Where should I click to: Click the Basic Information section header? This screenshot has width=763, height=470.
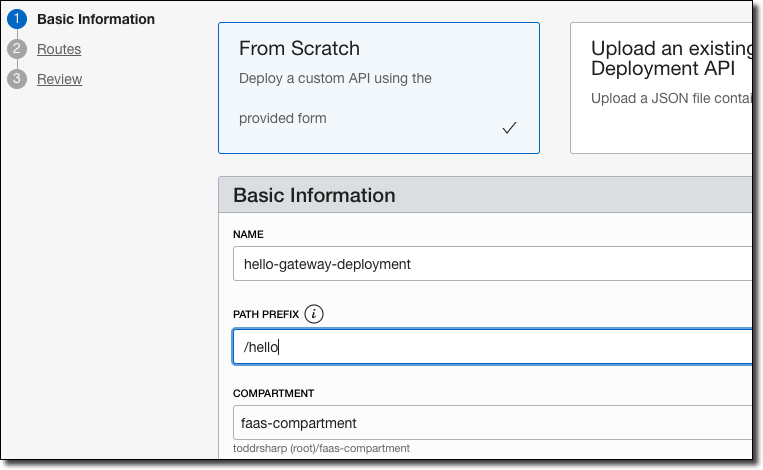tap(314, 195)
